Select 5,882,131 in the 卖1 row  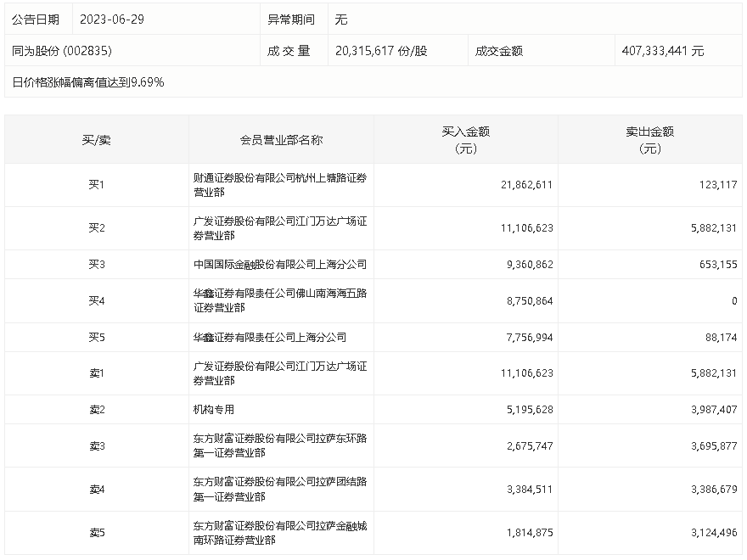(714, 373)
